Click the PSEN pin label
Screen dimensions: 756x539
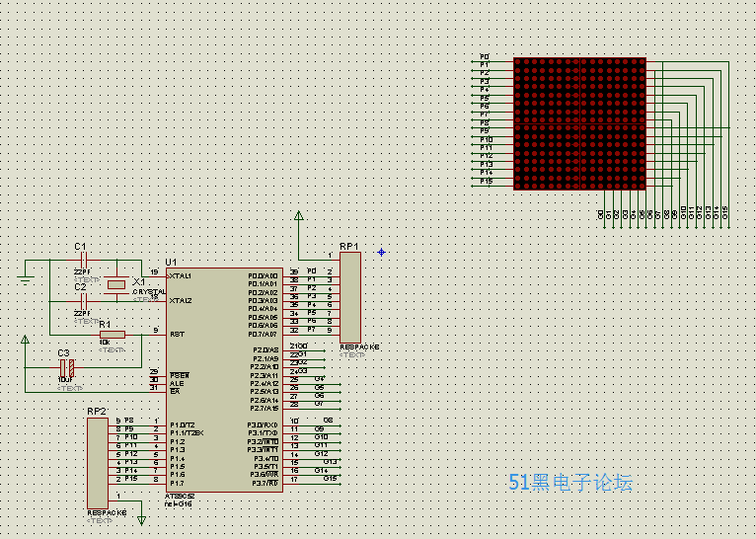180,375
